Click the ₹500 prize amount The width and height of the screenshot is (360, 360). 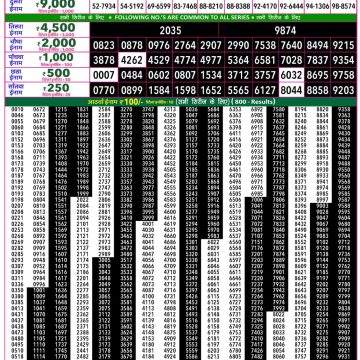[56, 73]
